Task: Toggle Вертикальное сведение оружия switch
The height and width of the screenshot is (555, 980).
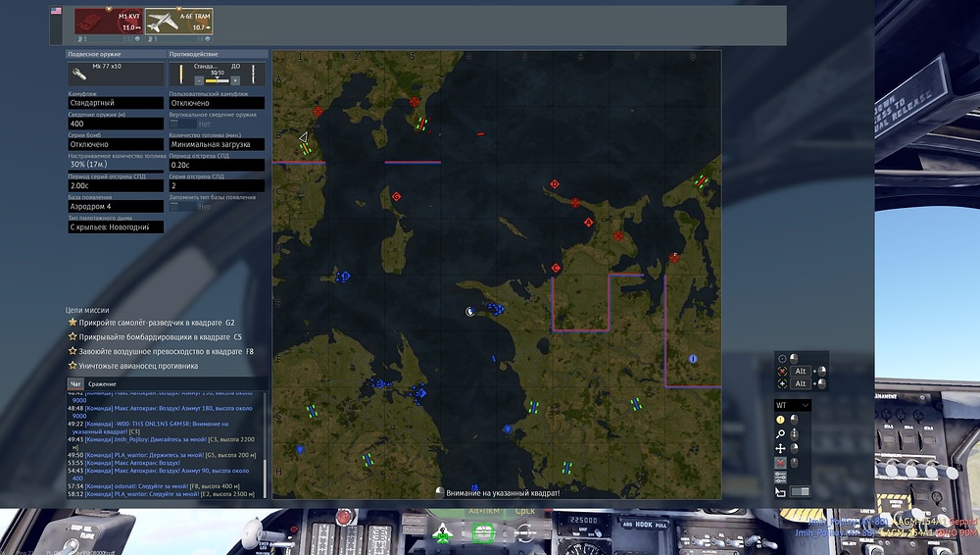Action: pos(182,124)
